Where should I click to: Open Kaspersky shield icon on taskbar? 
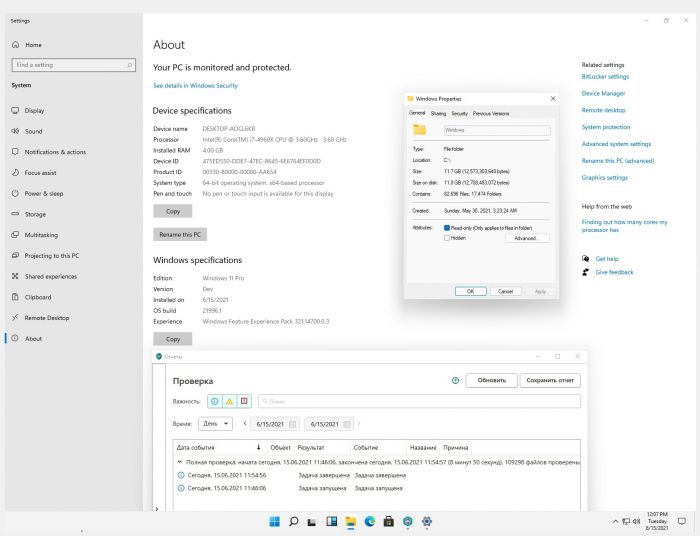tap(408, 521)
